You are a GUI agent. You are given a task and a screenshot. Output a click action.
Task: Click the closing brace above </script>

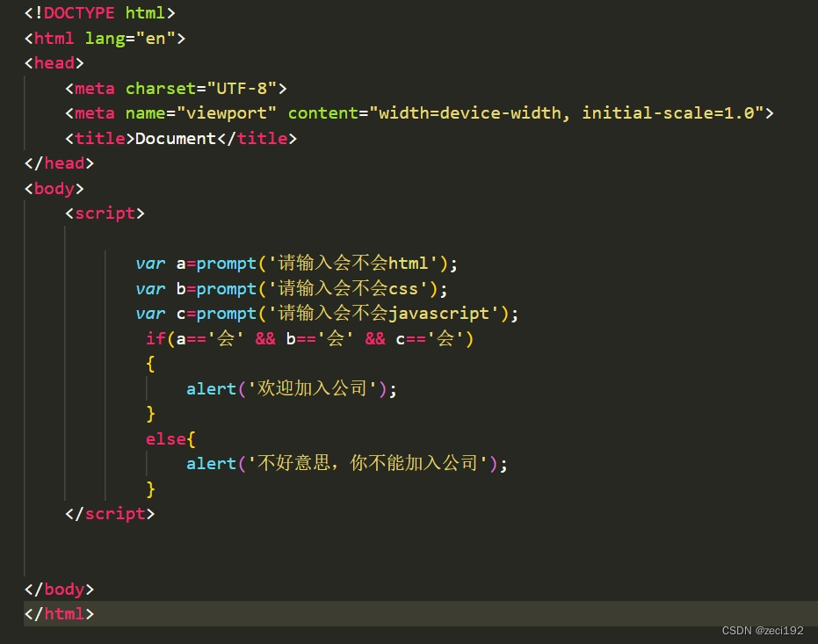pos(150,488)
